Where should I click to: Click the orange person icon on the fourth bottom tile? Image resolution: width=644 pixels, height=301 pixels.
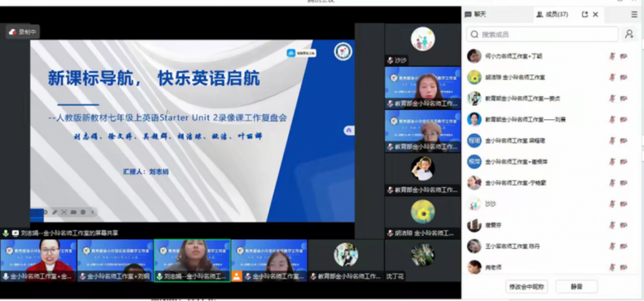tap(236, 277)
